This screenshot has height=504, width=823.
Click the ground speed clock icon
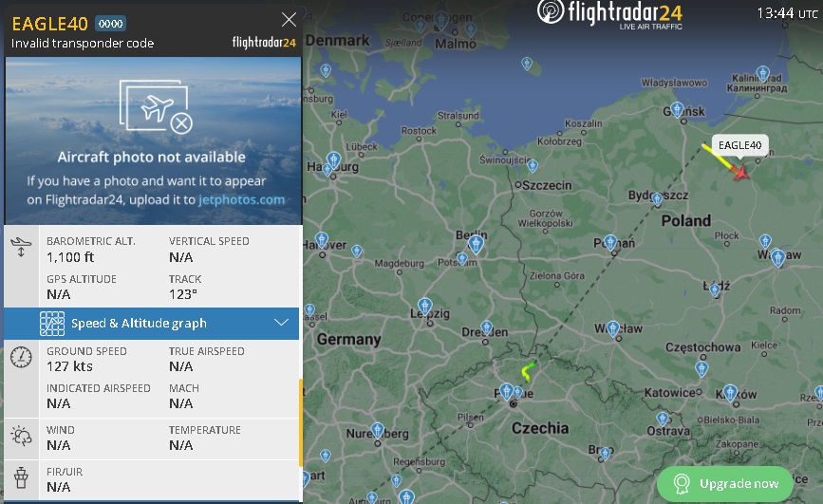21,357
